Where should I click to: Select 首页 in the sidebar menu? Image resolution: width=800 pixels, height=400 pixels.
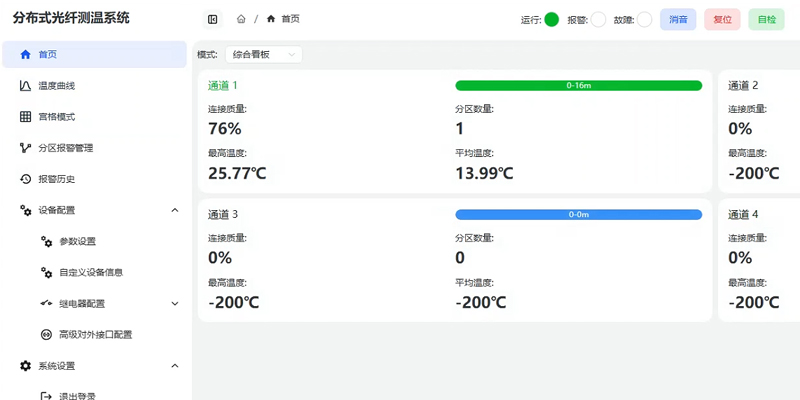click(x=94, y=55)
